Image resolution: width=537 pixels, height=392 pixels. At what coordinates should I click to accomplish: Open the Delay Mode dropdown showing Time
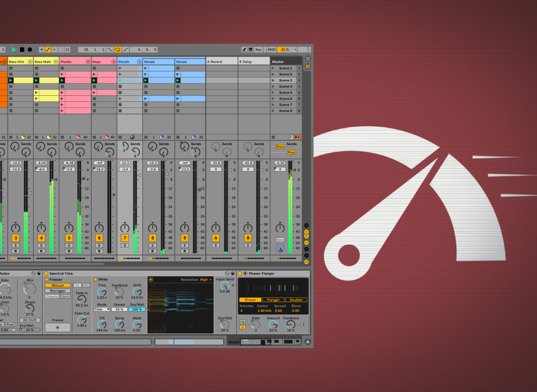coord(102,309)
